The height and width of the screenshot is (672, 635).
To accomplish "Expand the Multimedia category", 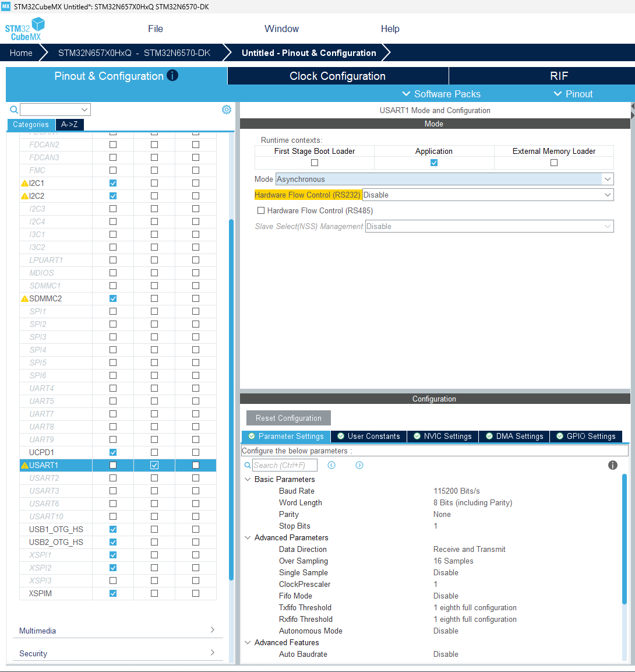I will click(118, 631).
